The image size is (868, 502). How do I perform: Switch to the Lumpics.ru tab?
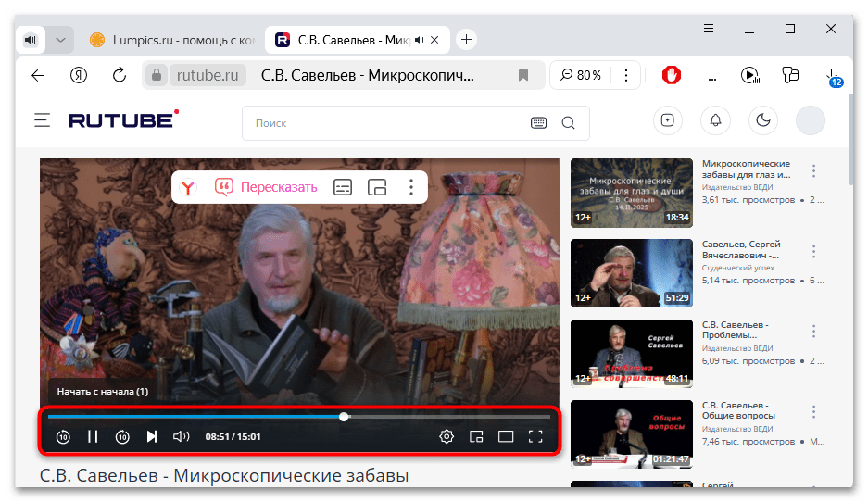point(173,40)
